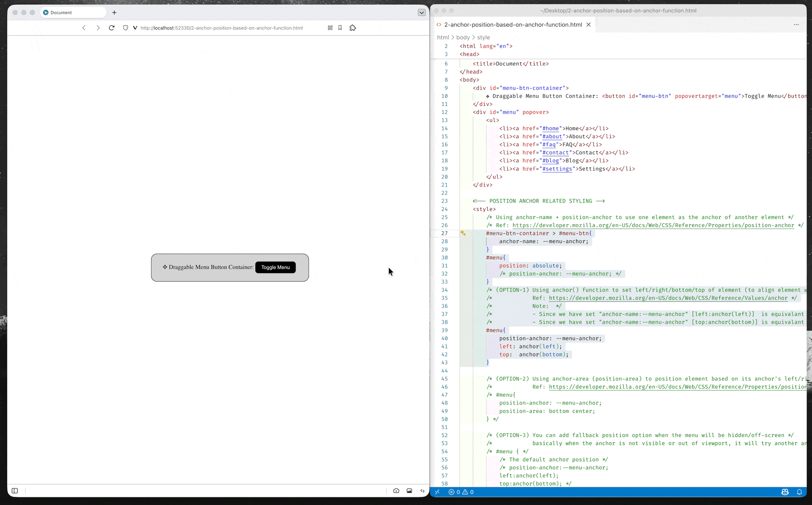Open the QR code icon in address bar
812x505 pixels.
(330, 28)
